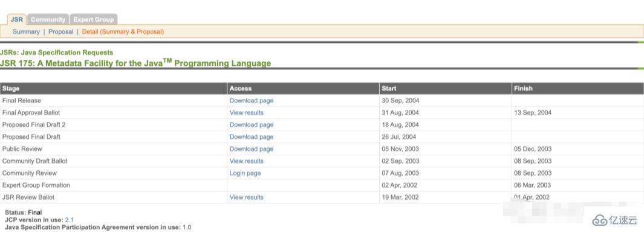This screenshot has width=644, height=233.
Task: Select the Final Release stage cell
Action: click(x=113, y=100)
